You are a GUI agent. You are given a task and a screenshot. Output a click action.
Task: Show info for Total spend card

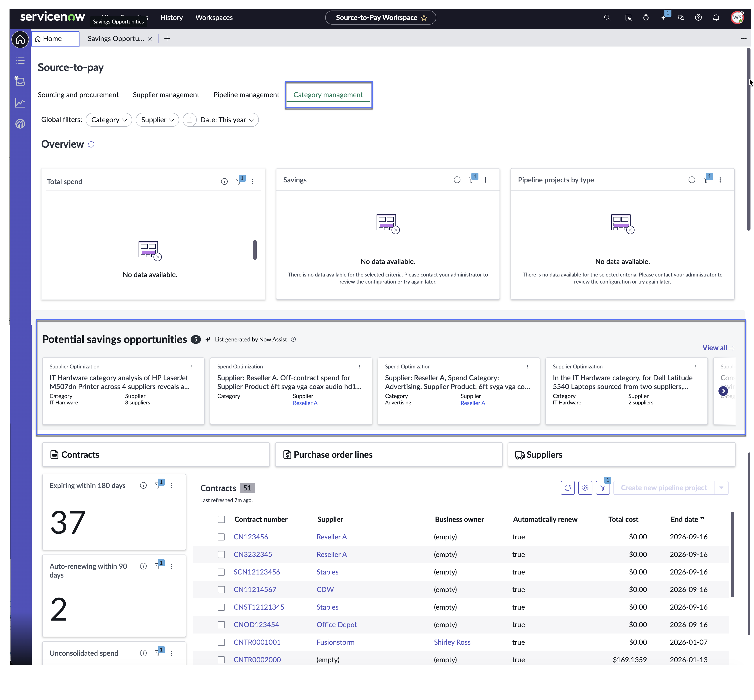(x=224, y=181)
